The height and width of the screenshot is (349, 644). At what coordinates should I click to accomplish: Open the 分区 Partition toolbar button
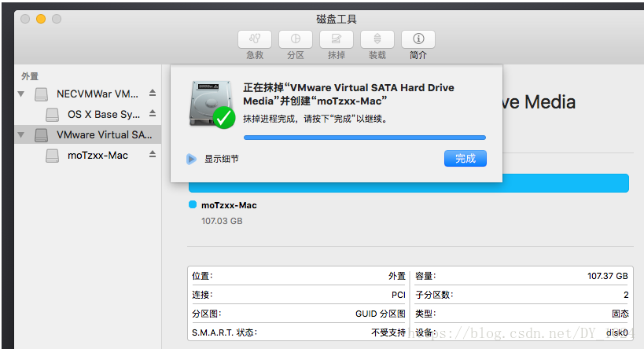click(x=296, y=39)
